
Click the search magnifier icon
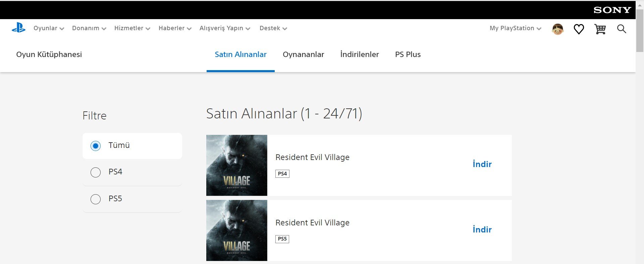pos(622,29)
